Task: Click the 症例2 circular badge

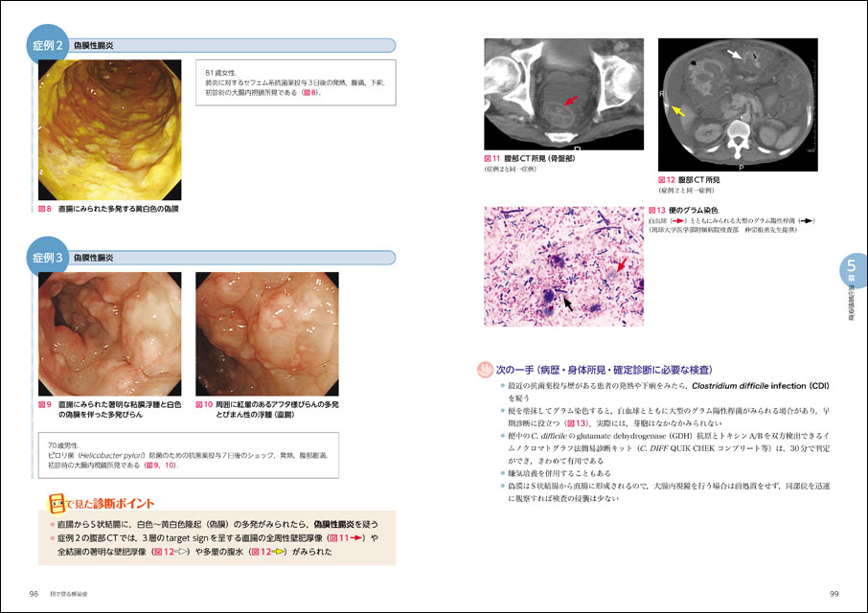Action: (47, 46)
